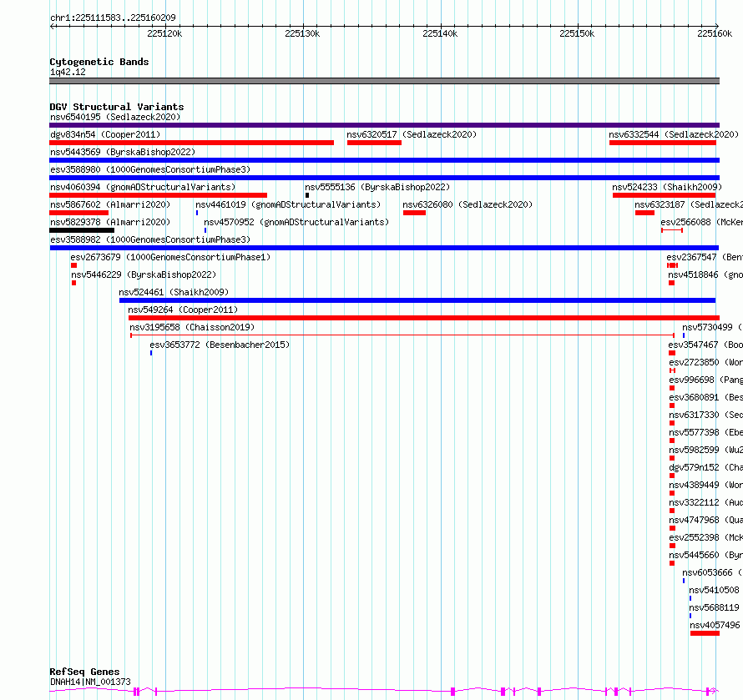This screenshot has height=700, width=743.
Task: Click the nsv6320517 (Sedlazeck2020) label
Action: point(412,134)
